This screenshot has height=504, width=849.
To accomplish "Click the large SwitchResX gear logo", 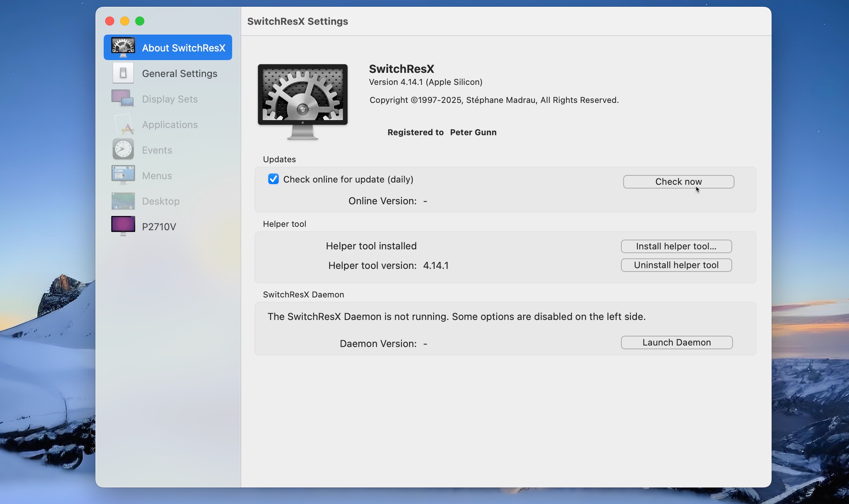I will (x=302, y=102).
